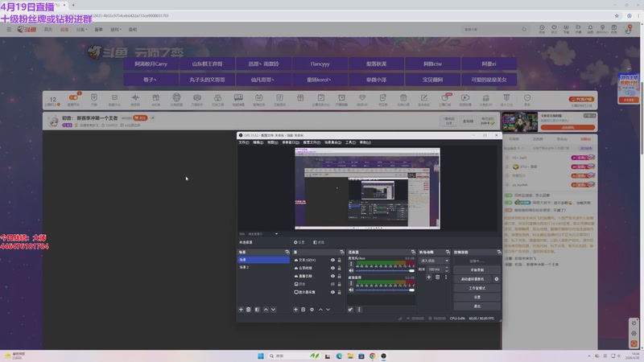This screenshot has width=644, height=362.
Task: Toggle visibility of the third source
Action: [x=332, y=276]
